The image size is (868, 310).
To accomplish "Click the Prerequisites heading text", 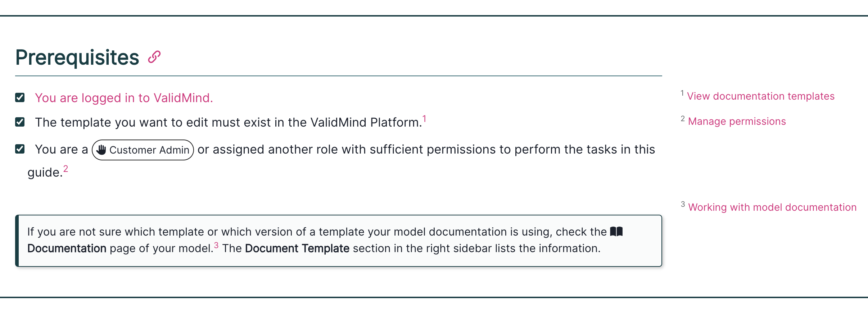I will [77, 58].
